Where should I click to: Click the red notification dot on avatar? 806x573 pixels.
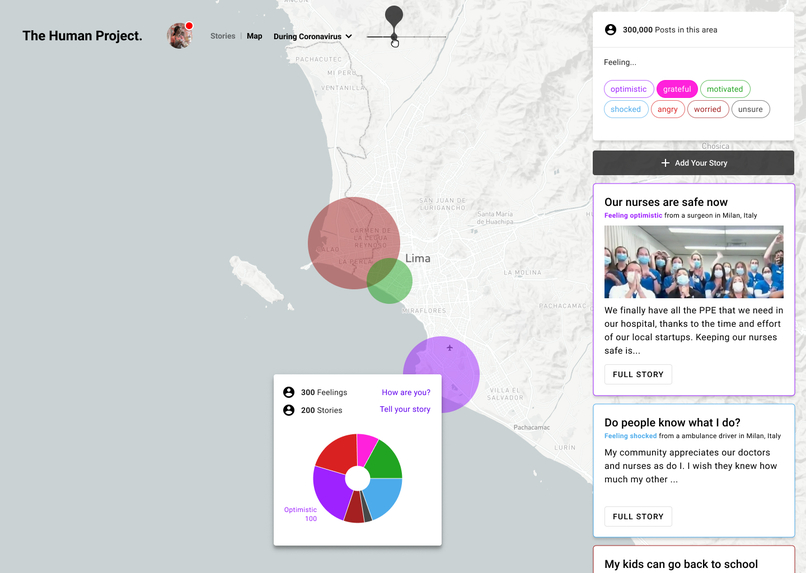[189, 26]
